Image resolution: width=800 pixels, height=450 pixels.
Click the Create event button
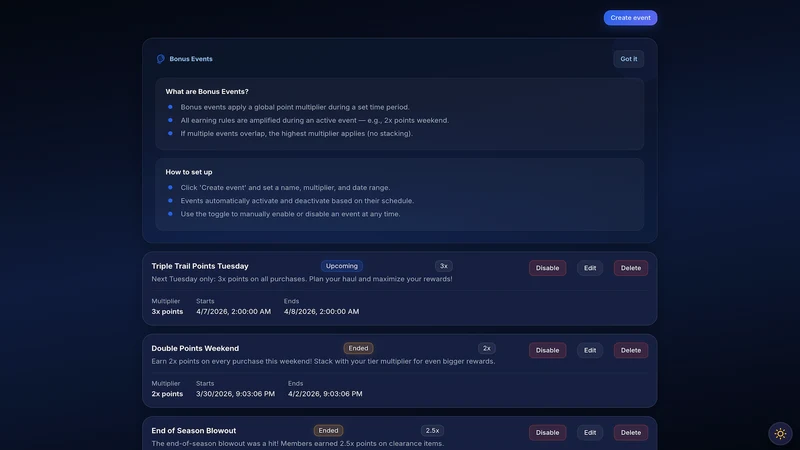pos(630,18)
